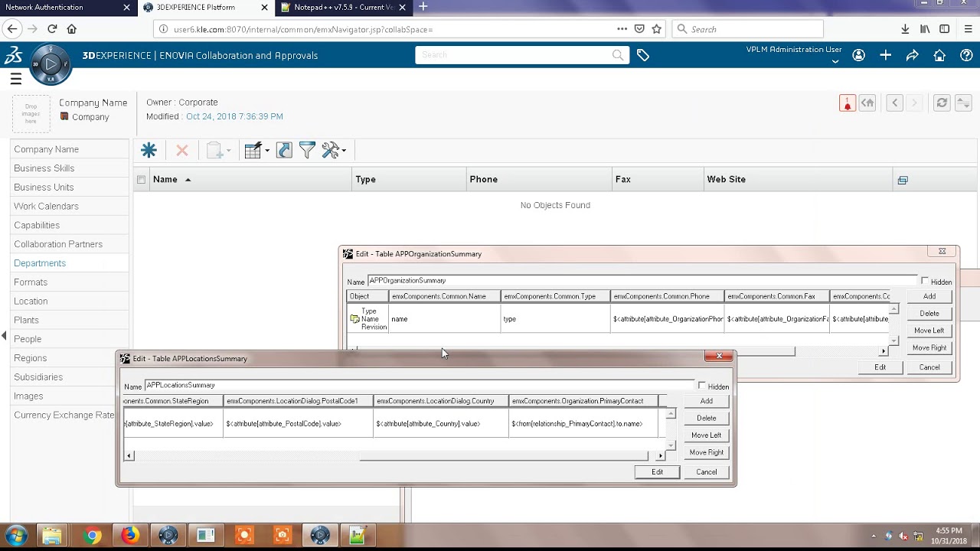Viewport: 980px width, 551px height.
Task: Go to the 3DEXPERIENCE home icon
Action: point(939,55)
